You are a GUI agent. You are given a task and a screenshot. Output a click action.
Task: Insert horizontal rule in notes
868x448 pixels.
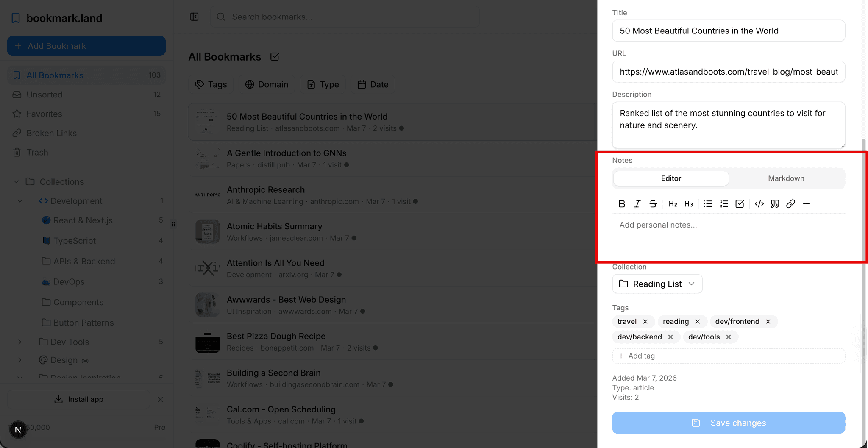(x=807, y=204)
